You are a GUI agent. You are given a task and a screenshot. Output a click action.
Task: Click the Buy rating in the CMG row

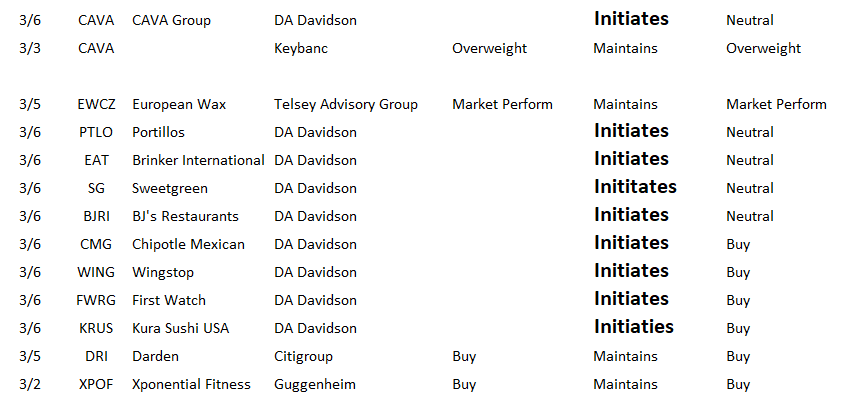pyautogui.click(x=738, y=245)
